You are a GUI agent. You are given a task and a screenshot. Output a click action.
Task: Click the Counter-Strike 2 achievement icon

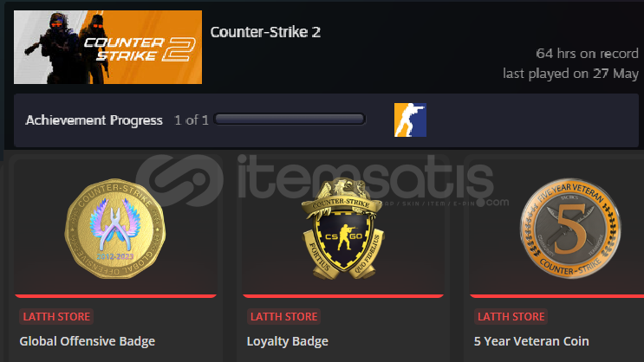click(410, 120)
